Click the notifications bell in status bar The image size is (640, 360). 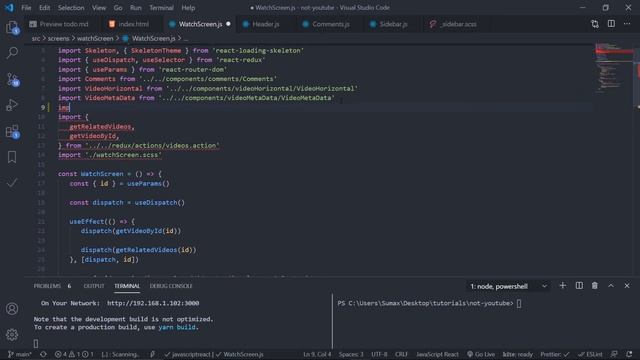point(629,354)
